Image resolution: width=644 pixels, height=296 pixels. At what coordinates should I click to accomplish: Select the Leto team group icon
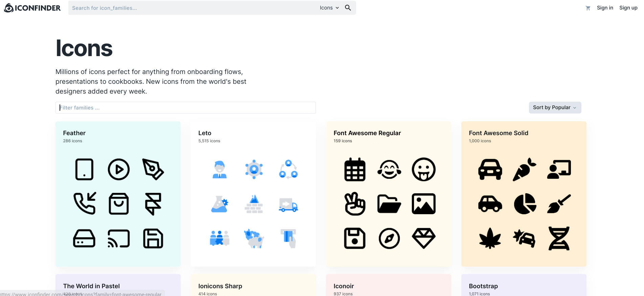(220, 238)
